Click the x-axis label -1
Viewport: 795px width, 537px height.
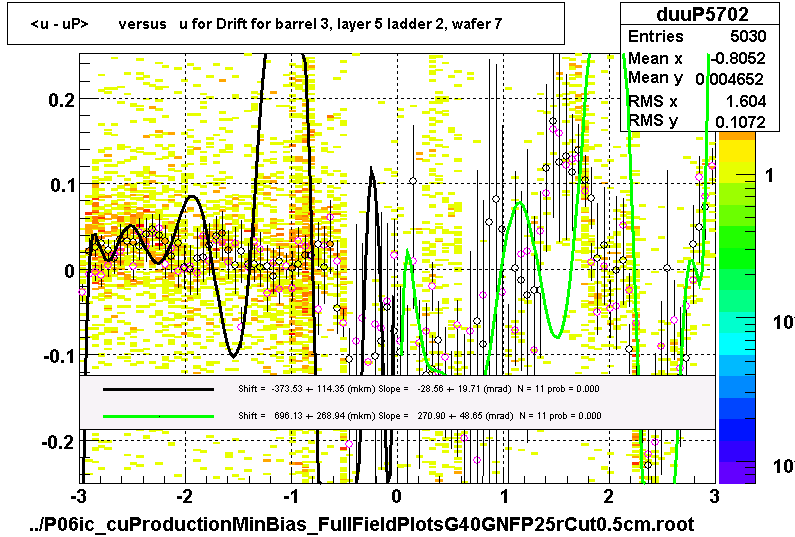pyautogui.click(x=291, y=497)
